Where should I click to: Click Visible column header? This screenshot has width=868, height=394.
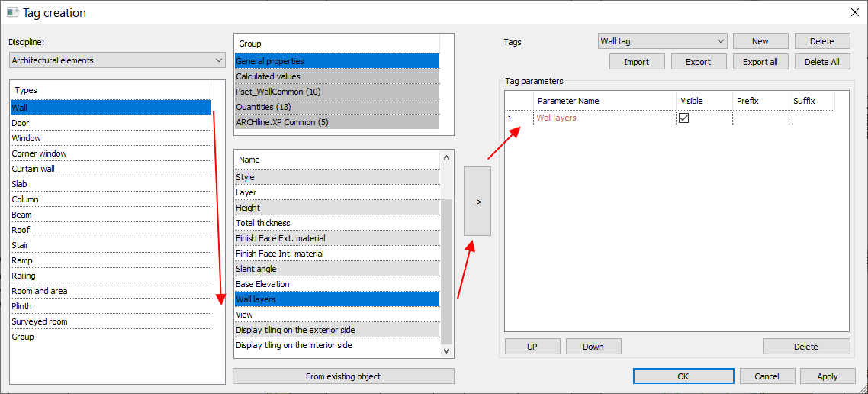(x=704, y=101)
